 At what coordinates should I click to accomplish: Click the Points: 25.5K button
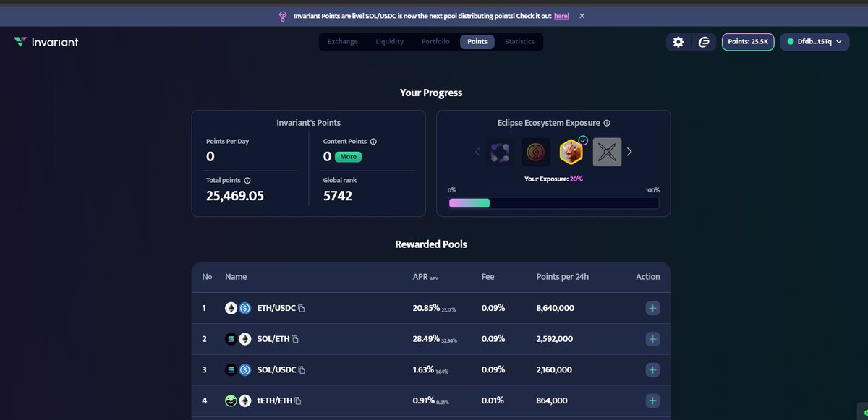(748, 42)
